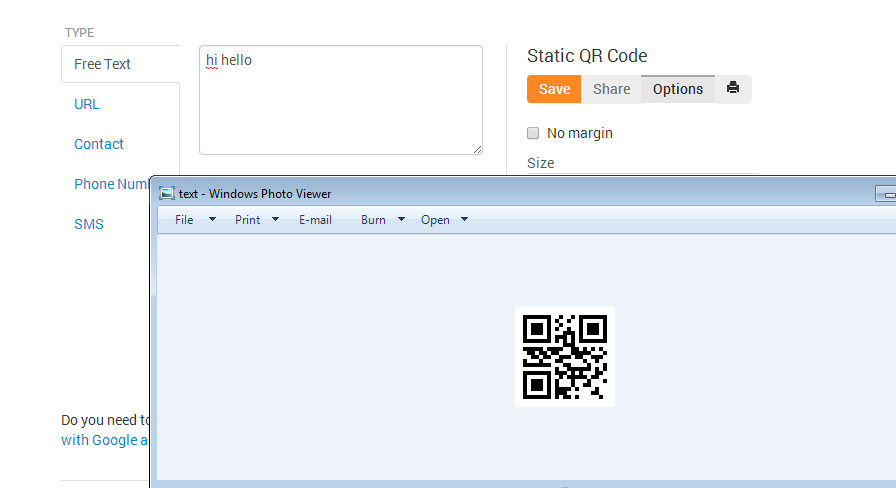Choose the Phone Number type

click(111, 184)
